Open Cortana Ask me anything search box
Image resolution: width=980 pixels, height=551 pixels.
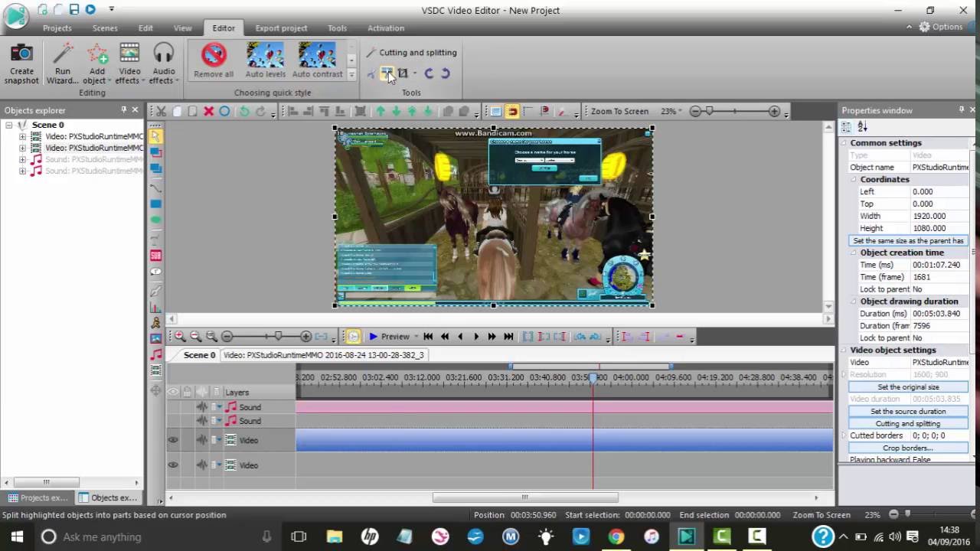click(157, 536)
